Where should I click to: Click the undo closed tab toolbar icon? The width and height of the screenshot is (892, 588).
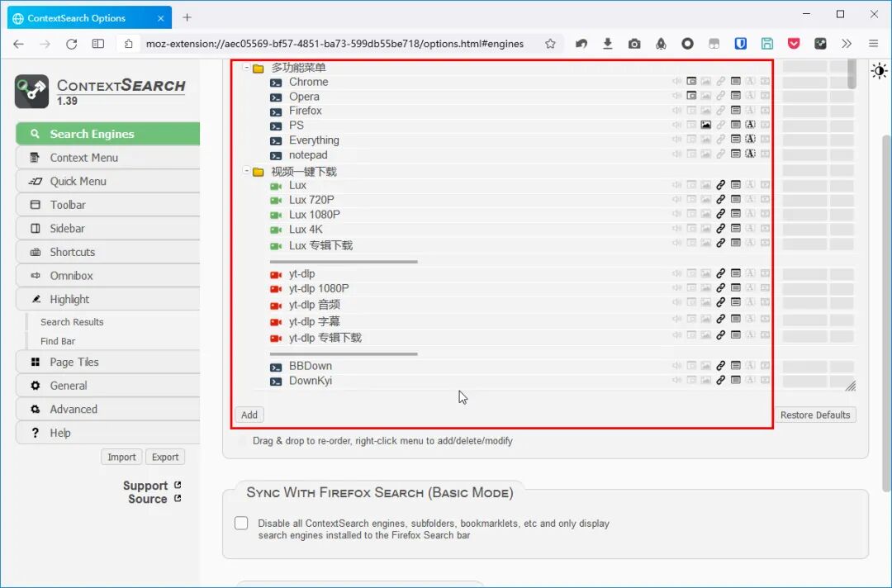pos(581,44)
